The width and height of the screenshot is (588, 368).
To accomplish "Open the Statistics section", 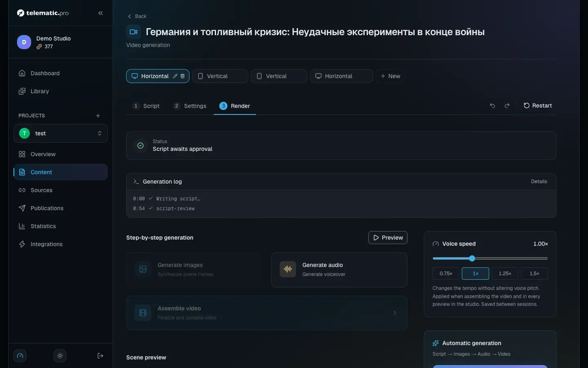I will pos(60,226).
